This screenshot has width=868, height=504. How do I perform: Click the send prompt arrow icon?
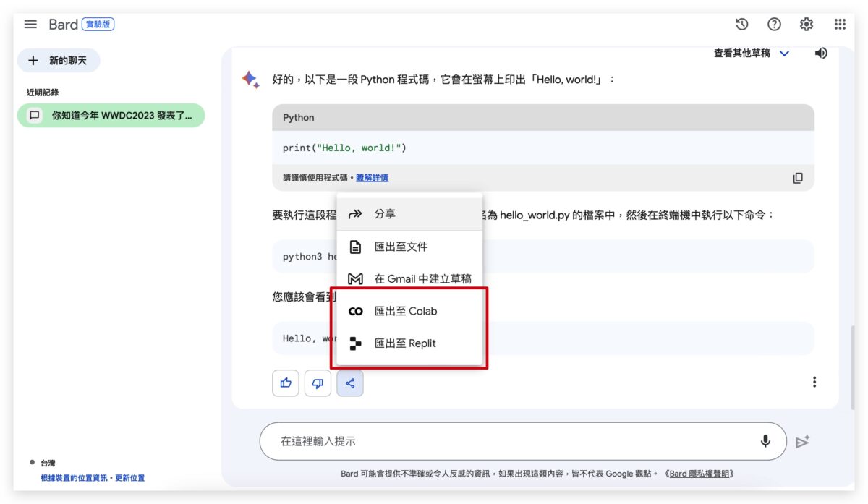(x=802, y=441)
